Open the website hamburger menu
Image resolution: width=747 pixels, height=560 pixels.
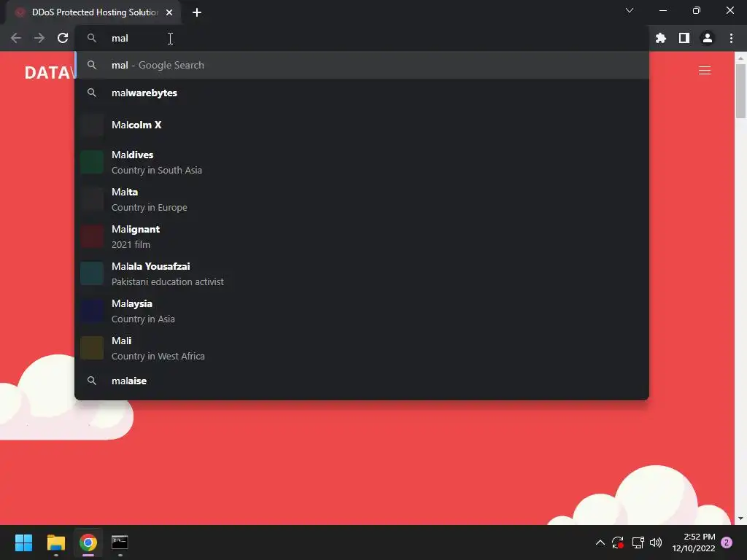coord(705,71)
